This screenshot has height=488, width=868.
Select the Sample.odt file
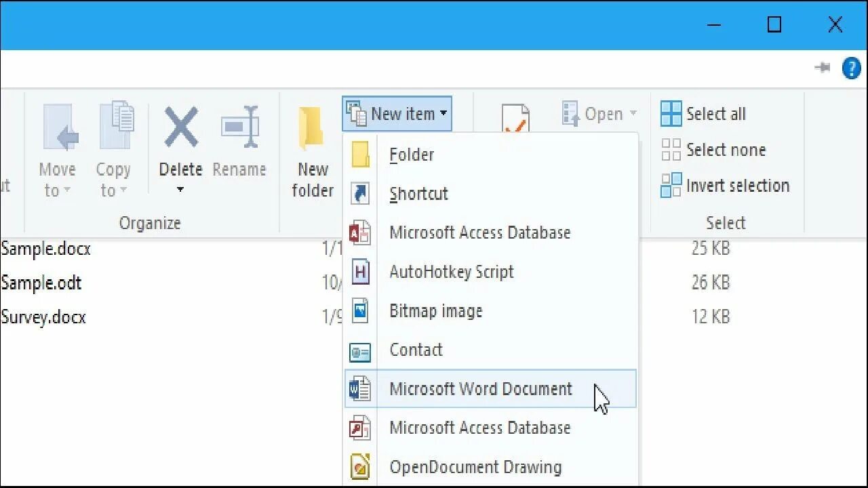[x=41, y=283]
